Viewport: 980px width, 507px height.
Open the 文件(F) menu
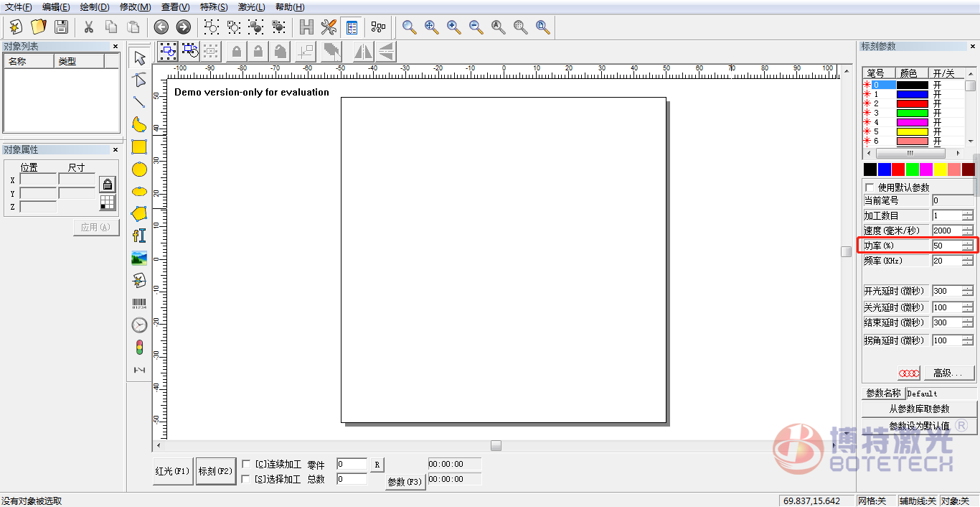19,7
